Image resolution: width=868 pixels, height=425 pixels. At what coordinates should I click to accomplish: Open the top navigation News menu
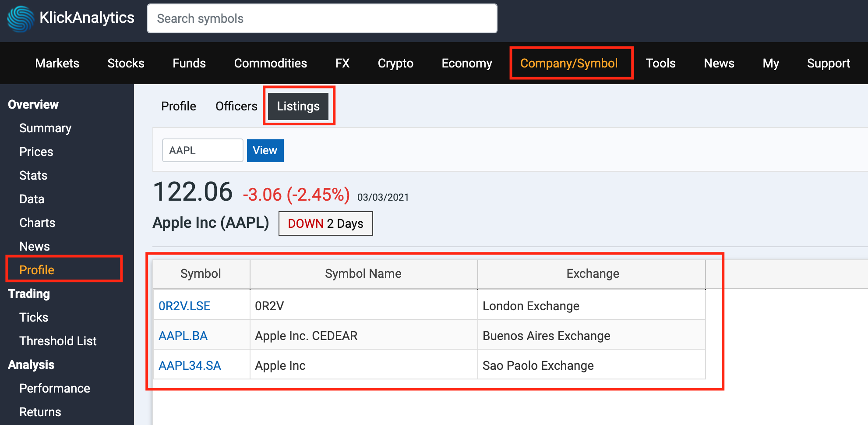click(x=719, y=63)
